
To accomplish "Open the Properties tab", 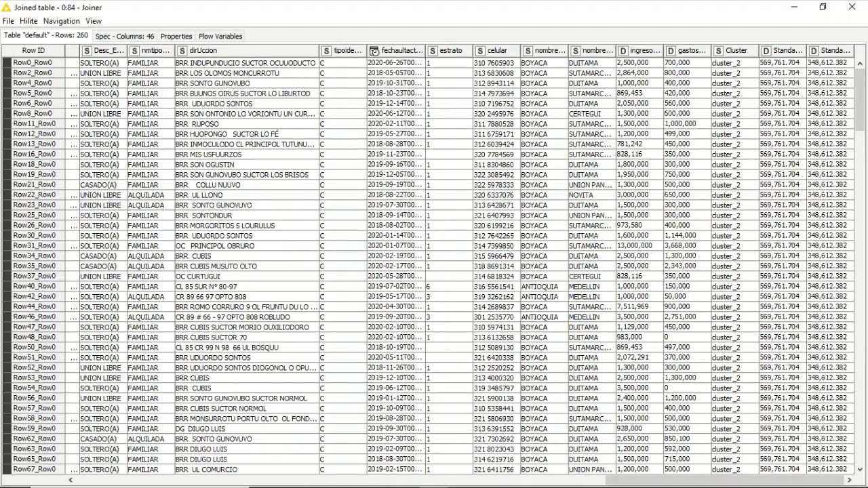I will click(x=176, y=37).
